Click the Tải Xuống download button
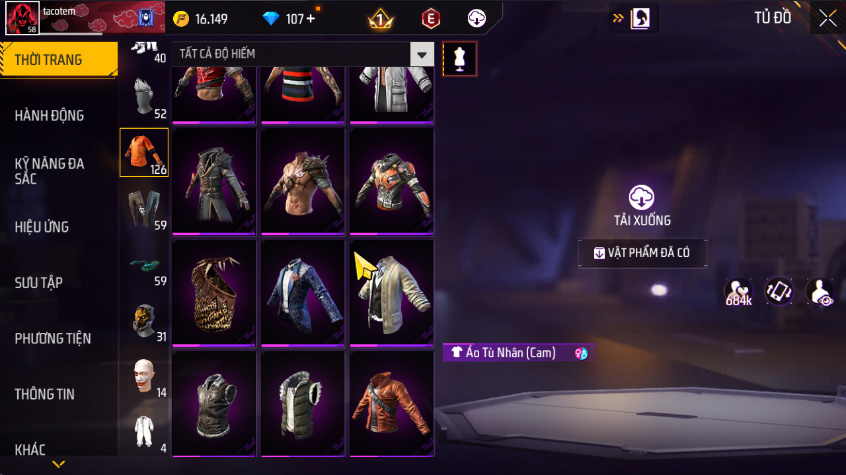This screenshot has height=475, width=846. tap(642, 206)
